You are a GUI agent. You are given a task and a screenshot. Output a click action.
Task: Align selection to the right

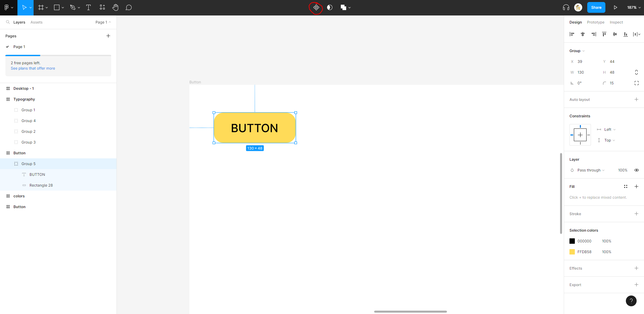point(594,34)
